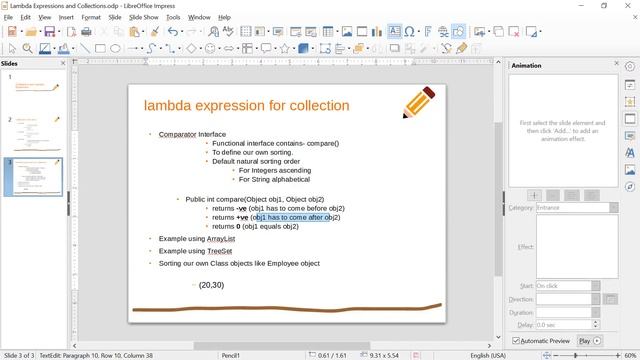Duplicate the current slide
The width and height of the screenshot is (640, 360).
click(498, 31)
